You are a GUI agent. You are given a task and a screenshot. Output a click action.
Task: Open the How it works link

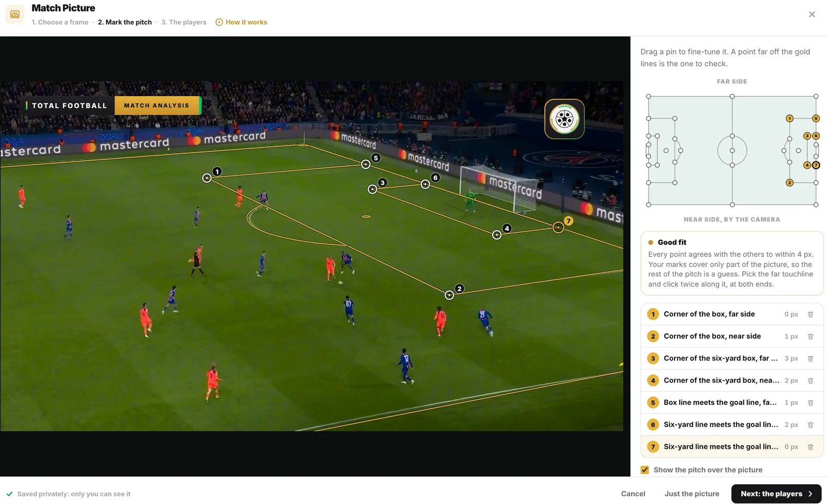(241, 22)
